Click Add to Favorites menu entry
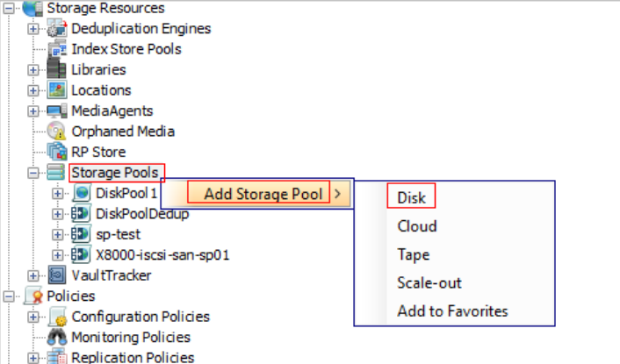620x364 pixels. coord(452,310)
